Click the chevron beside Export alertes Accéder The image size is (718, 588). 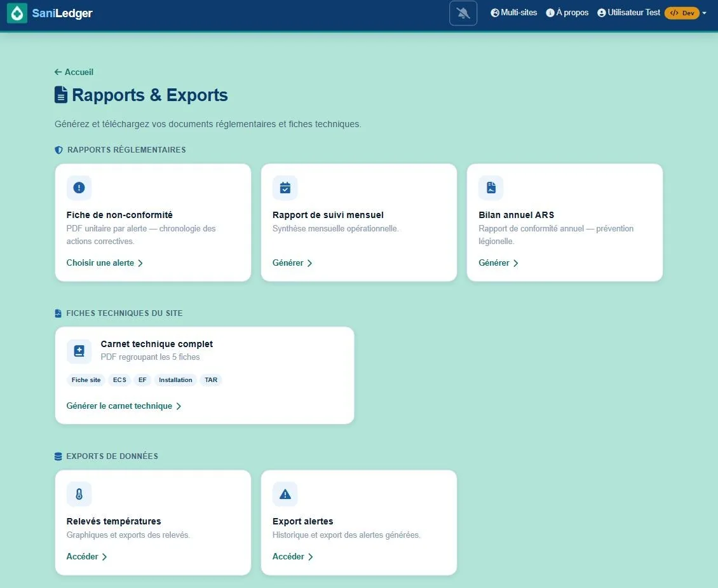point(311,557)
